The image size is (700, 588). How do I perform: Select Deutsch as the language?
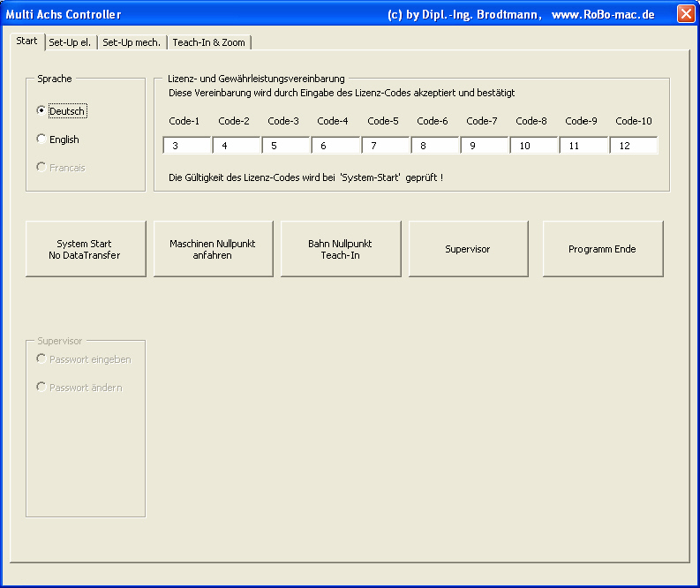[41, 111]
